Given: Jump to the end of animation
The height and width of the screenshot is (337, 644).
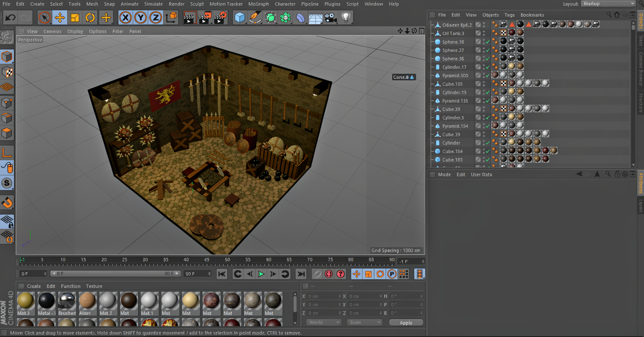Looking at the screenshot, I should pos(301,274).
